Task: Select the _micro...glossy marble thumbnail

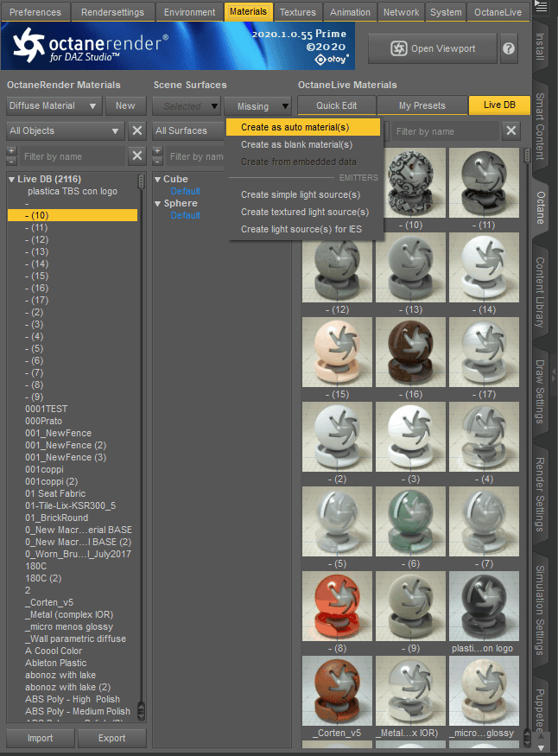Action: coord(484,690)
